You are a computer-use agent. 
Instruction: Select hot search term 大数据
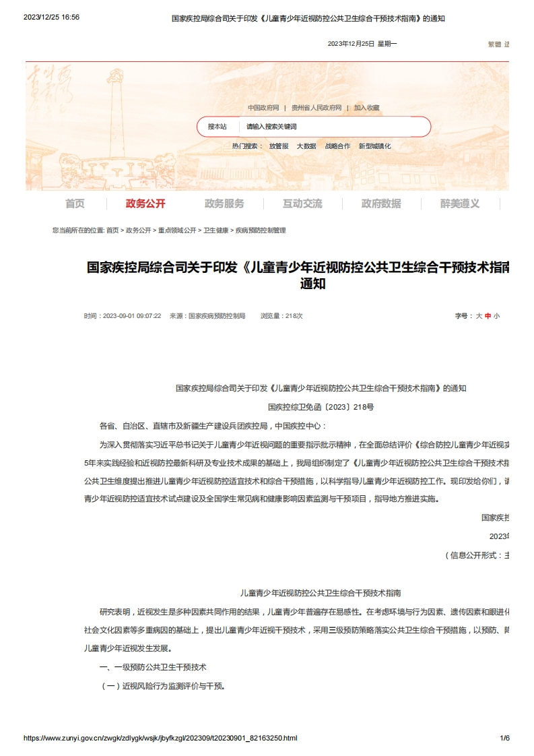coord(306,146)
